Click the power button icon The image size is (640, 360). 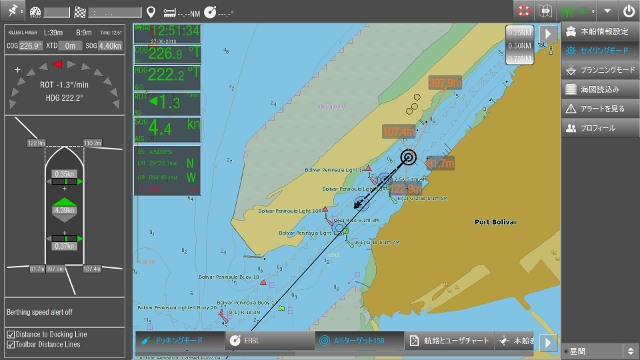tap(629, 11)
